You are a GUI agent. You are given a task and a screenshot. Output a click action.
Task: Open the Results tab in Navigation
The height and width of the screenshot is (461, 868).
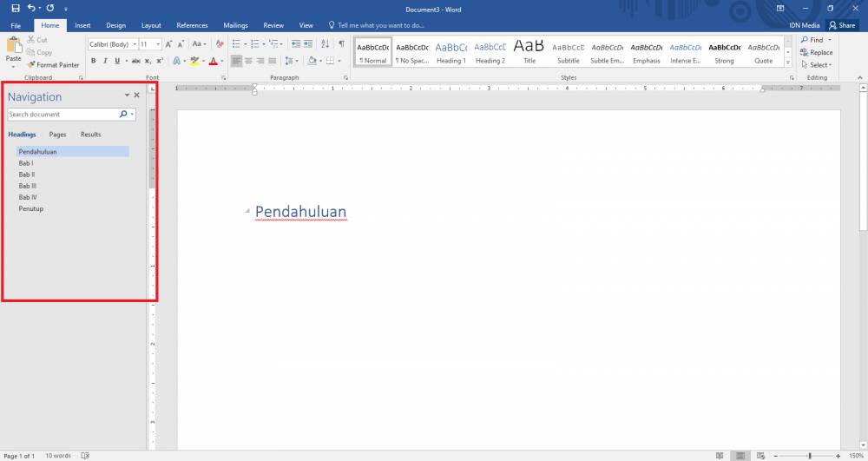click(91, 135)
